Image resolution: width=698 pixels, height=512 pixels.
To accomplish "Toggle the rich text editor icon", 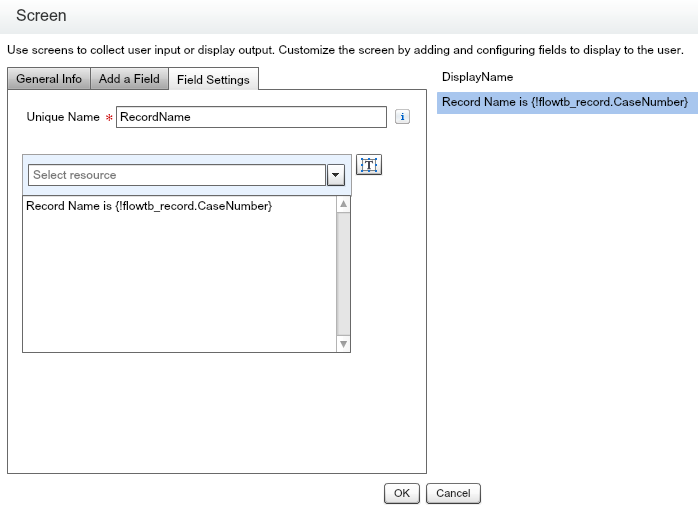I will pos(369,166).
